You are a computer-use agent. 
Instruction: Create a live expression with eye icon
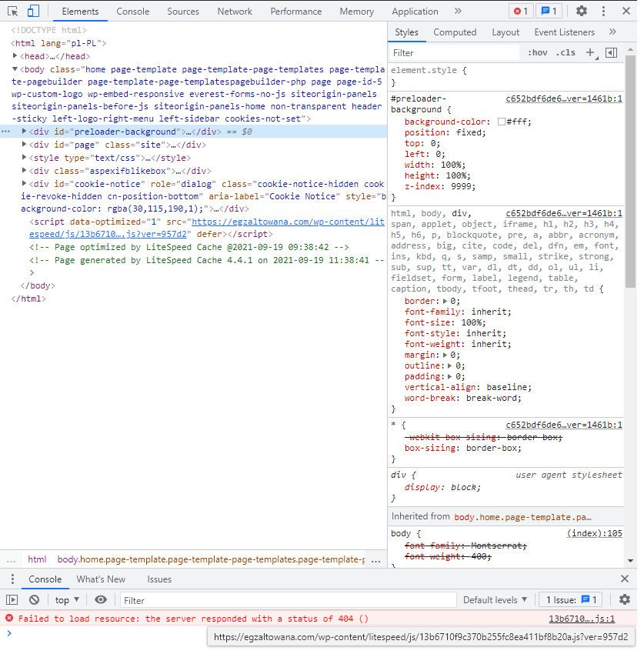pyautogui.click(x=101, y=599)
